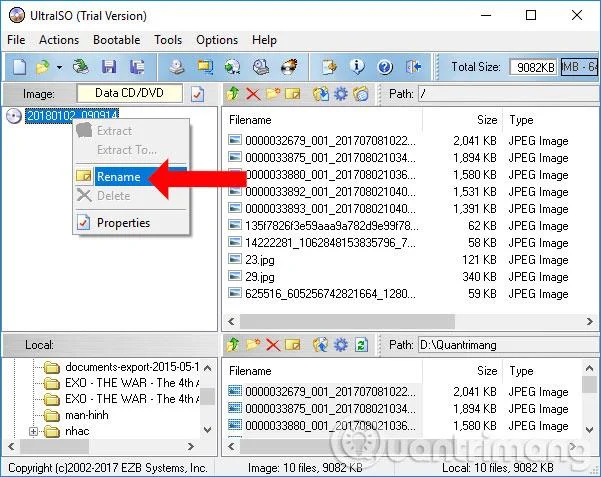The height and width of the screenshot is (477, 601).
Task: Open the Options menu
Action: point(217,40)
